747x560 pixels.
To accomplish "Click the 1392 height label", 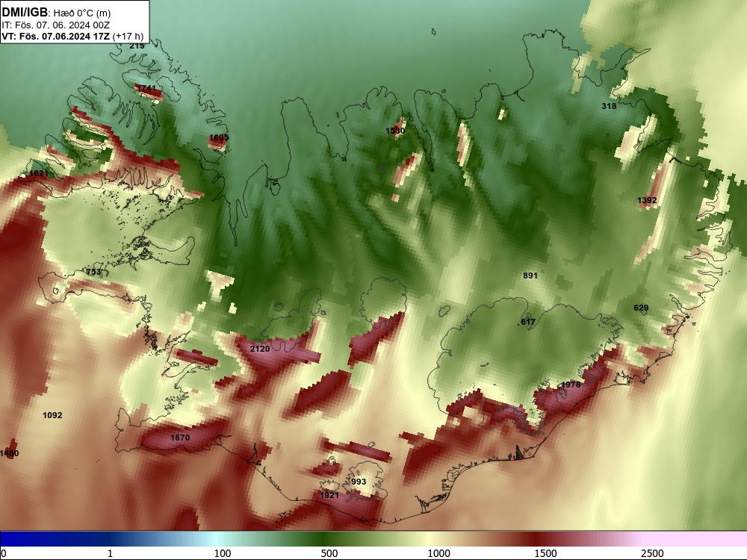I will [x=647, y=200].
